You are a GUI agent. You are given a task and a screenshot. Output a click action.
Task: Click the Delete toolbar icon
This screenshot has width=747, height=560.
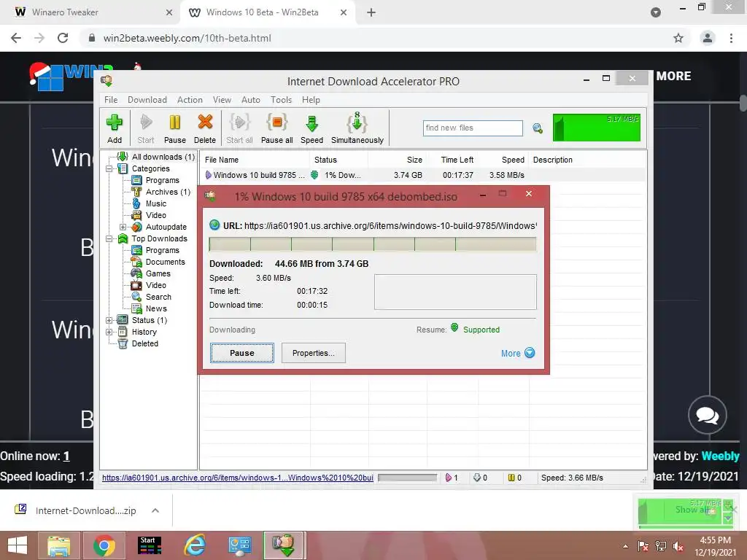(205, 128)
